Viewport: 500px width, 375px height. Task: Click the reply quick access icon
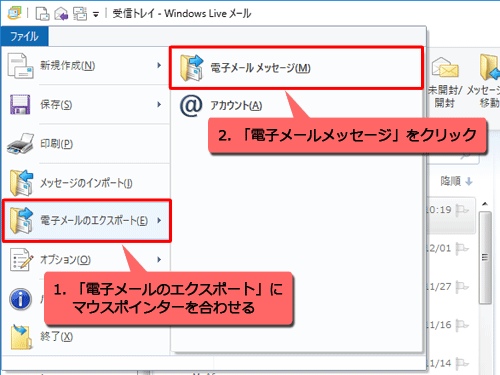[61, 14]
